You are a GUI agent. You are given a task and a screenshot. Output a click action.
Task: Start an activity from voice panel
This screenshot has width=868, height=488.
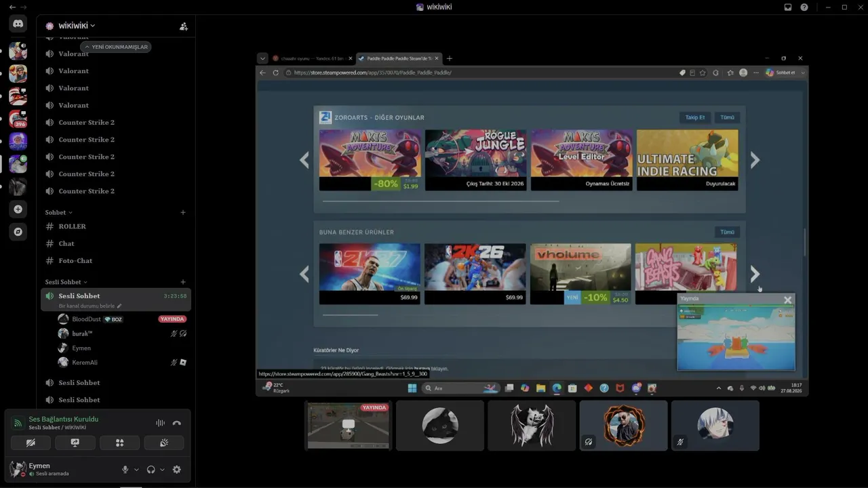click(119, 443)
